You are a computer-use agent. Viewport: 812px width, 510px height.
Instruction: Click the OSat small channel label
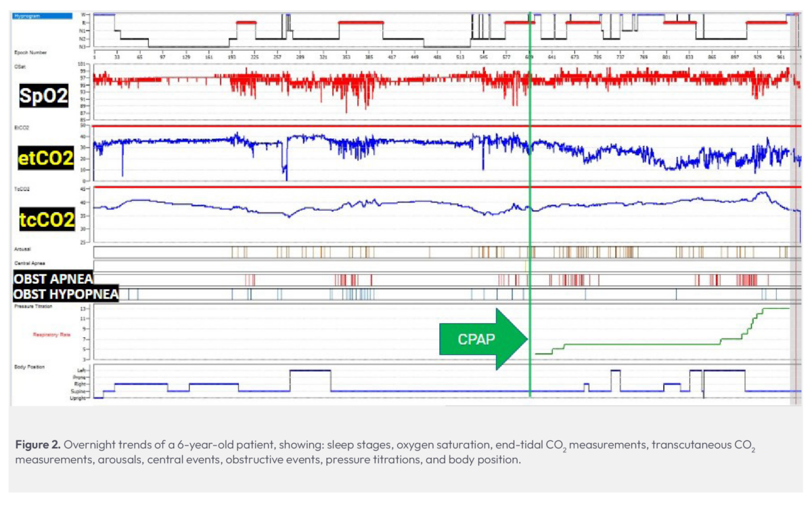tap(20, 66)
